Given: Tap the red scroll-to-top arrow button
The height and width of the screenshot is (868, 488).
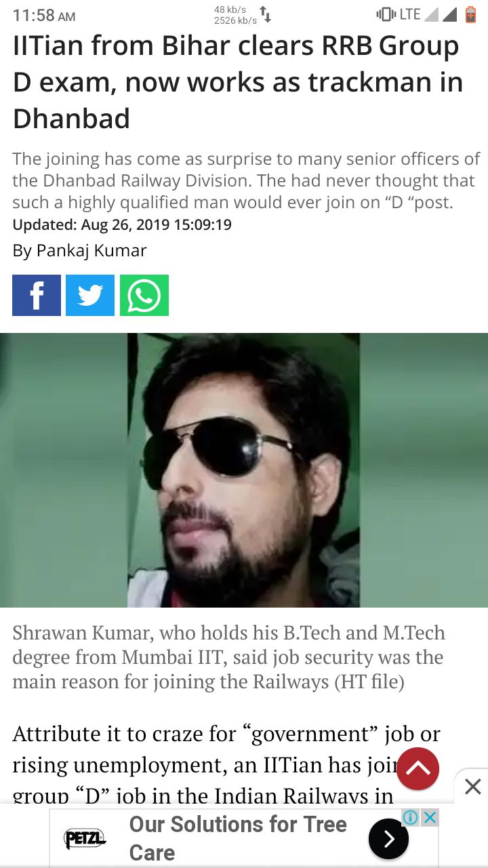Looking at the screenshot, I should click(x=418, y=769).
